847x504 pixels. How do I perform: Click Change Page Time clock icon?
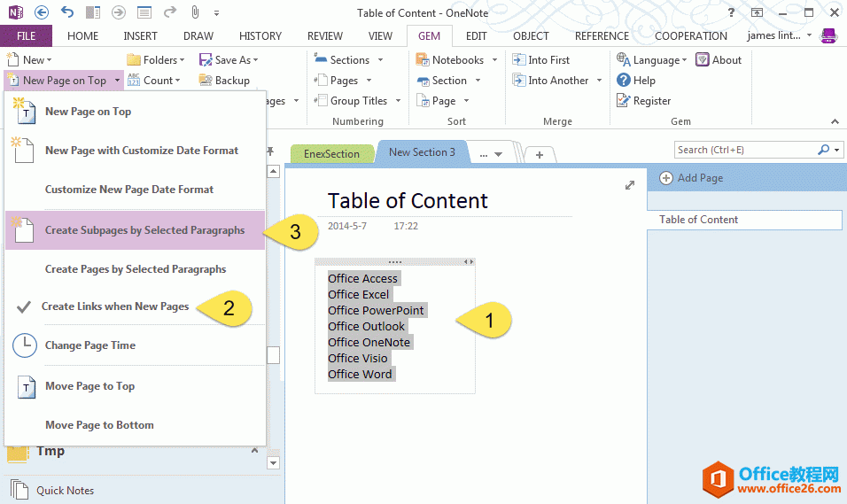click(25, 345)
